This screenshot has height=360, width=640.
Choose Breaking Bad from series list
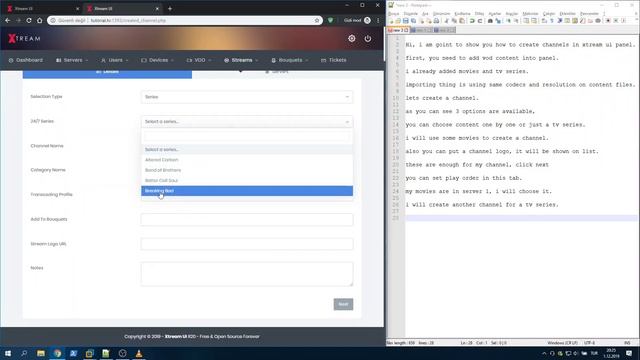click(x=247, y=191)
